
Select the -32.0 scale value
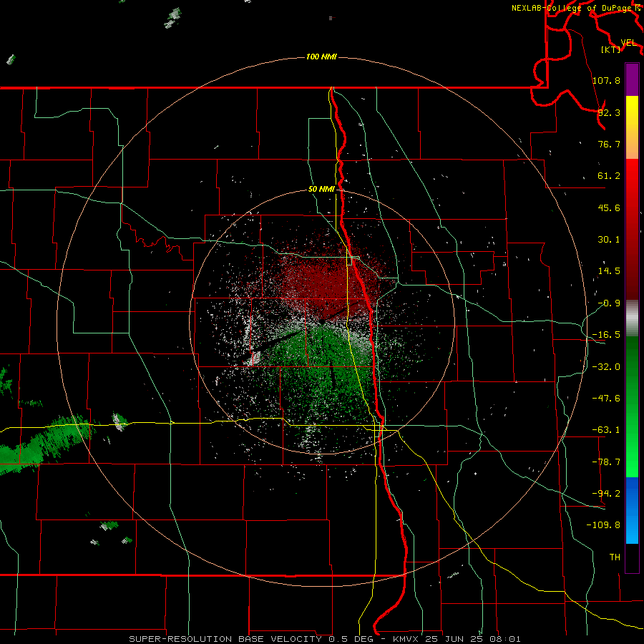pyautogui.click(x=606, y=366)
